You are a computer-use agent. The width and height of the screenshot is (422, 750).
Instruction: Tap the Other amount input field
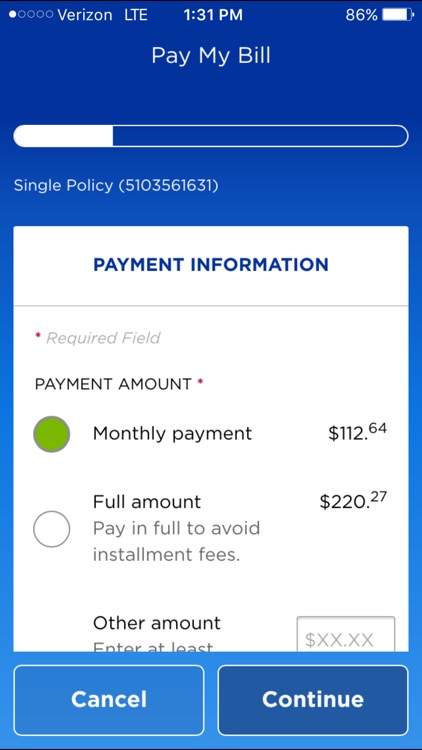click(346, 634)
